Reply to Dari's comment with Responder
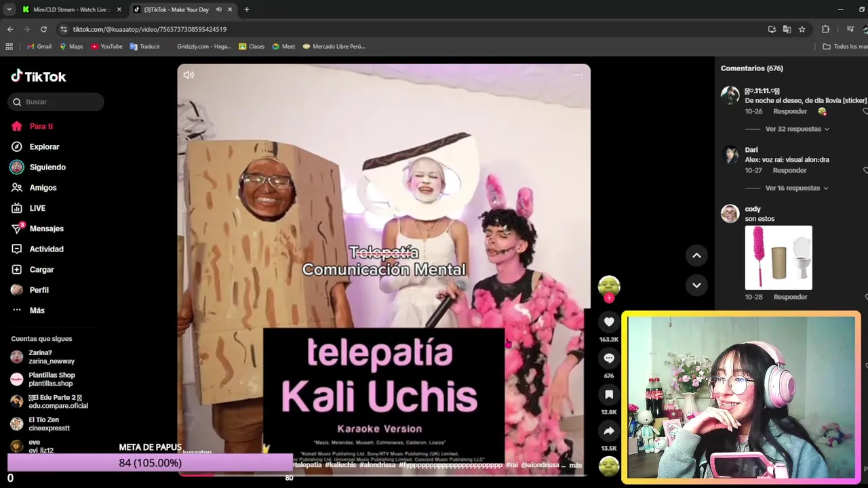Image resolution: width=868 pixels, height=488 pixels. 789,170
